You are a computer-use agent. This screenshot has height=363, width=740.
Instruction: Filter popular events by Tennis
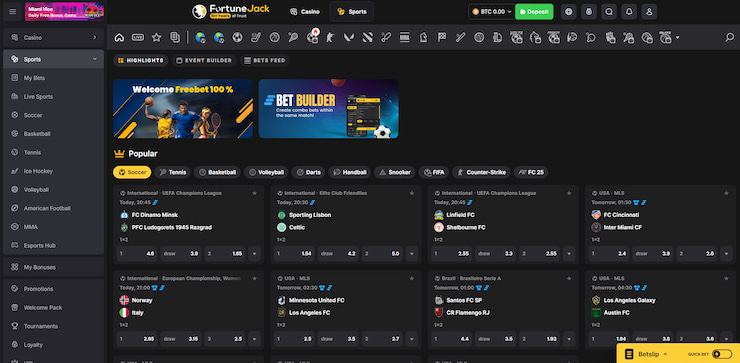[172, 172]
